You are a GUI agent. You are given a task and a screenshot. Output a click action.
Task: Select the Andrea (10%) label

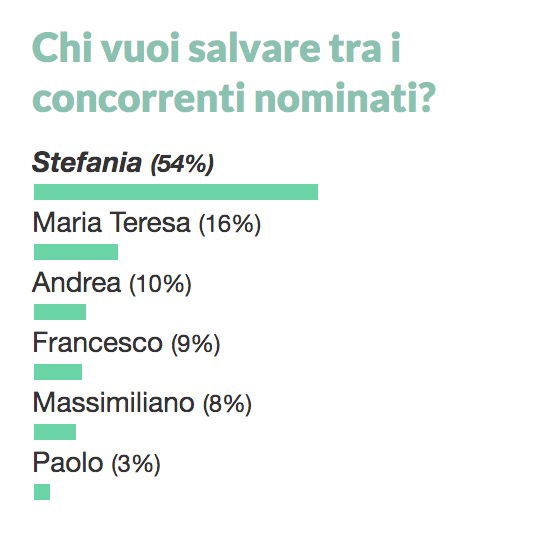(112, 284)
